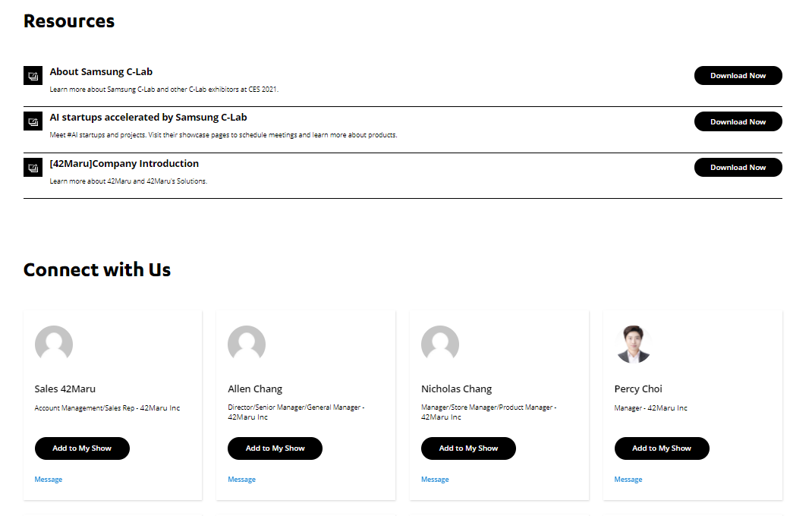The height and width of the screenshot is (516, 812).
Task: Send a Message to Percy Choi
Action: coord(628,480)
